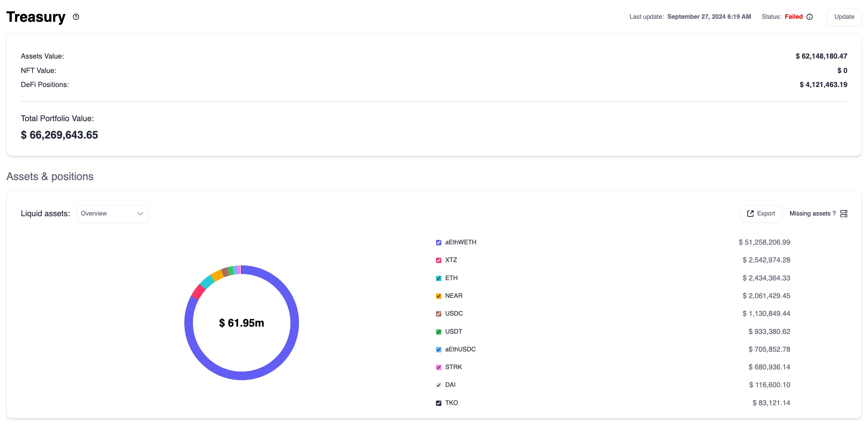Toggle the USDT asset checkbox
868x425 pixels.
click(x=438, y=332)
